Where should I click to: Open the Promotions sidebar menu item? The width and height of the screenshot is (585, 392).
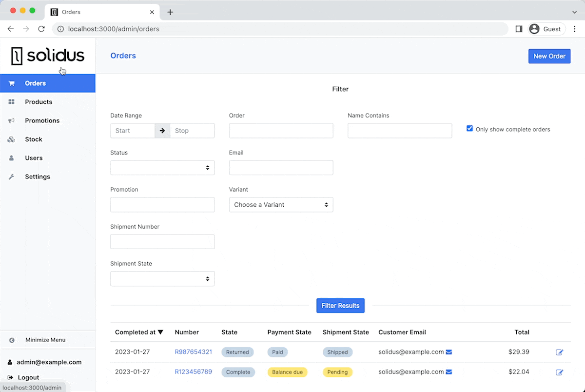pyautogui.click(x=42, y=120)
